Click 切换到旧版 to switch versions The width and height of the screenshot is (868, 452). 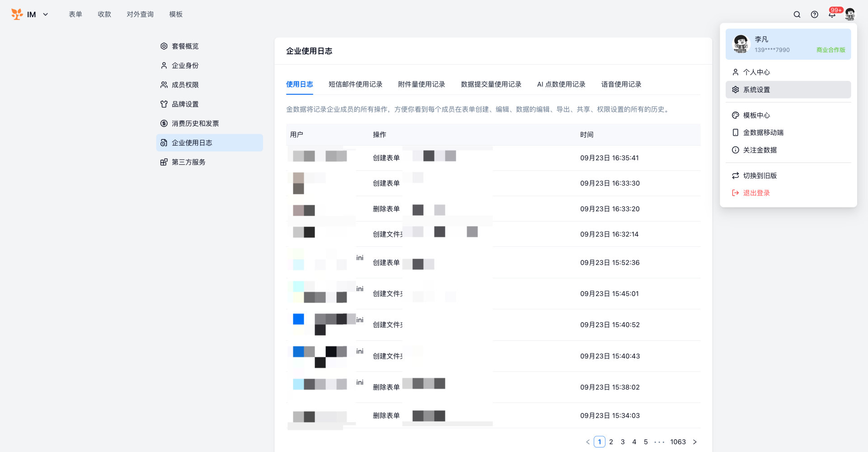(x=760, y=175)
